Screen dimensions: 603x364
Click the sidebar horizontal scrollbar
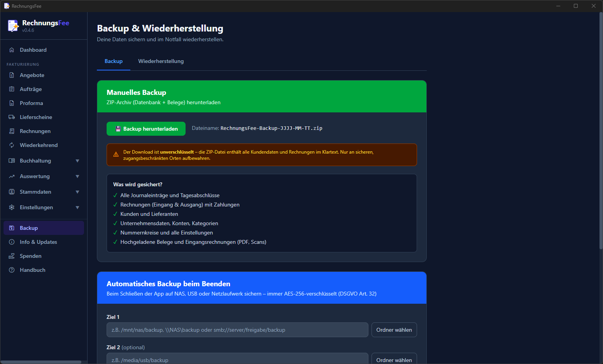[x=41, y=362]
